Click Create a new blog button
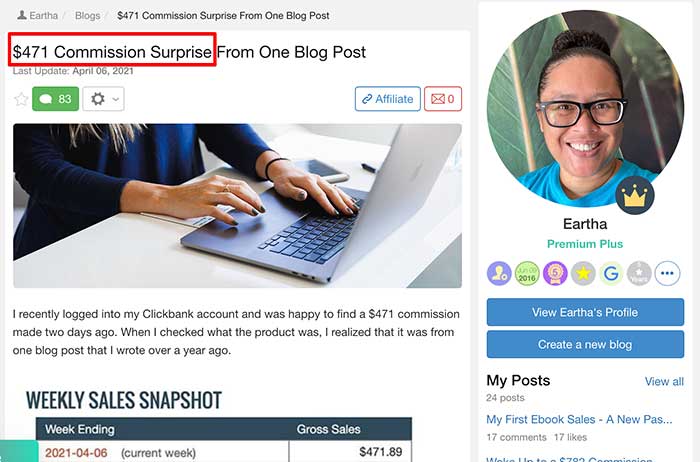 [585, 344]
